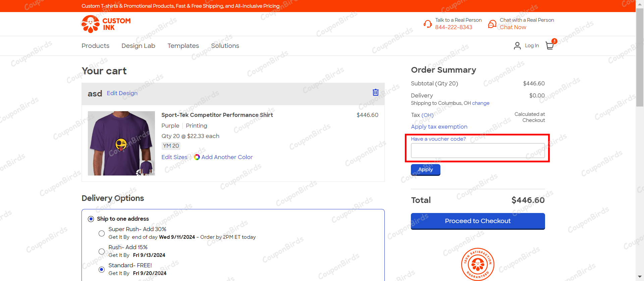Open the Products menu
The width and height of the screenshot is (644, 281).
coord(96,46)
